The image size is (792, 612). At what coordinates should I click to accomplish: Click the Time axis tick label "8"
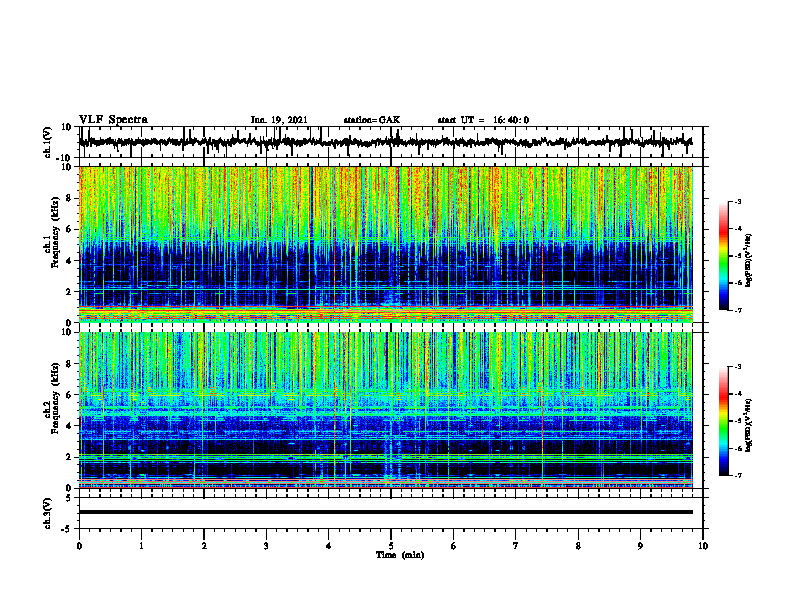[578, 546]
